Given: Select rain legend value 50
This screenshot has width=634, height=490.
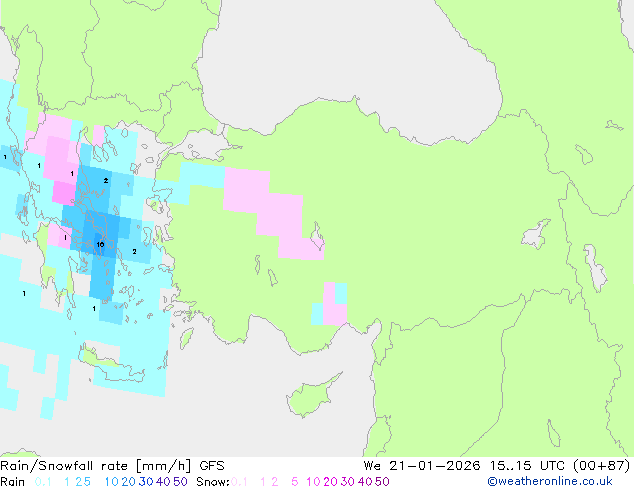Looking at the screenshot, I should pos(180,482).
